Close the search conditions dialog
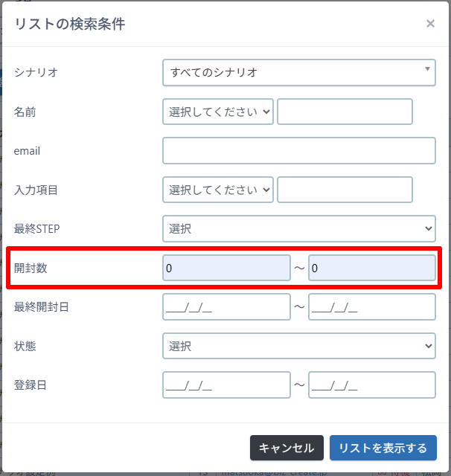The height and width of the screenshot is (476, 451). [430, 24]
